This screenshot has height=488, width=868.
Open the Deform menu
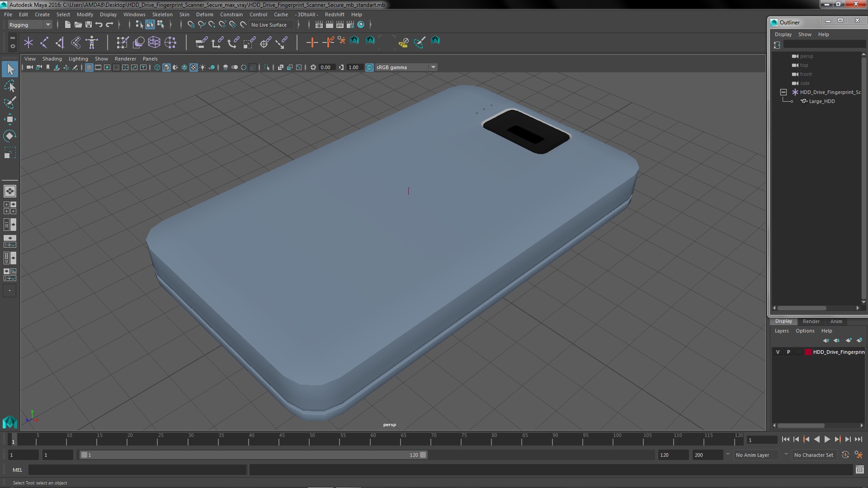204,14
